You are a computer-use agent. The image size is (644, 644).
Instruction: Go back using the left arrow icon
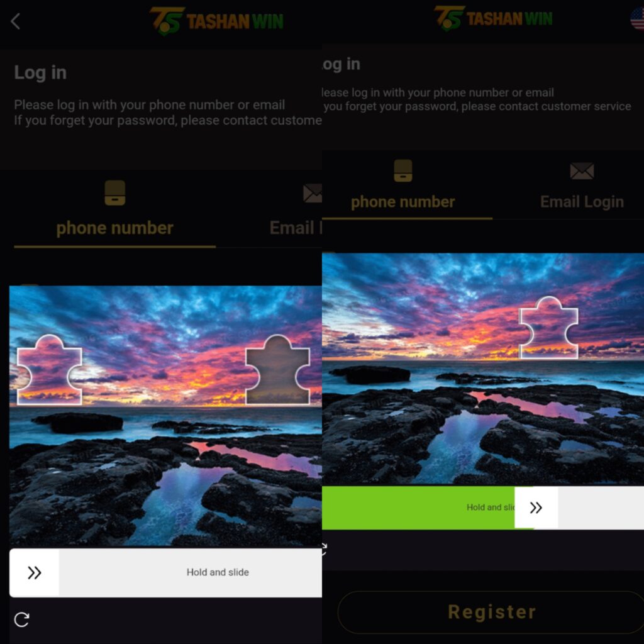coord(16,21)
